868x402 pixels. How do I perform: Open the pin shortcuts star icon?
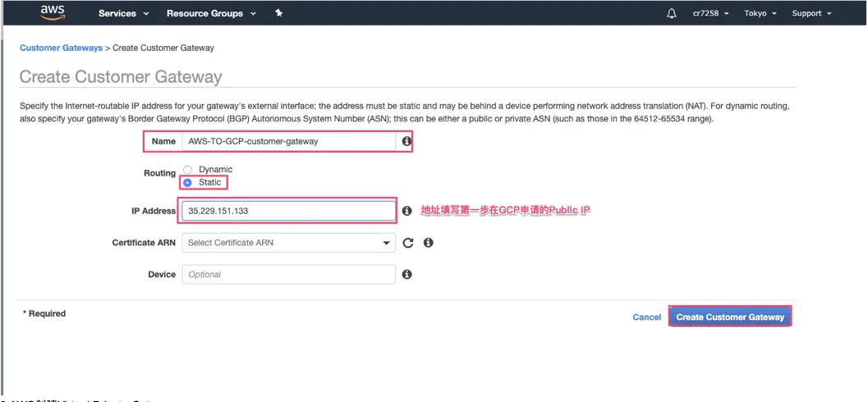coord(279,13)
